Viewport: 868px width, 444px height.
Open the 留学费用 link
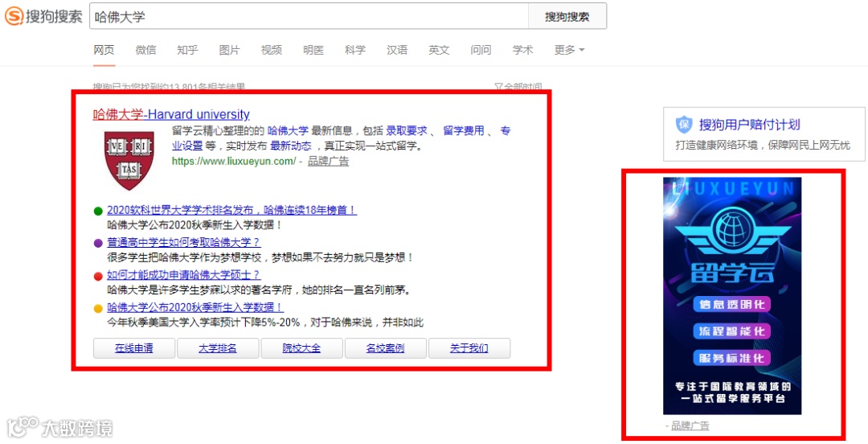464,131
